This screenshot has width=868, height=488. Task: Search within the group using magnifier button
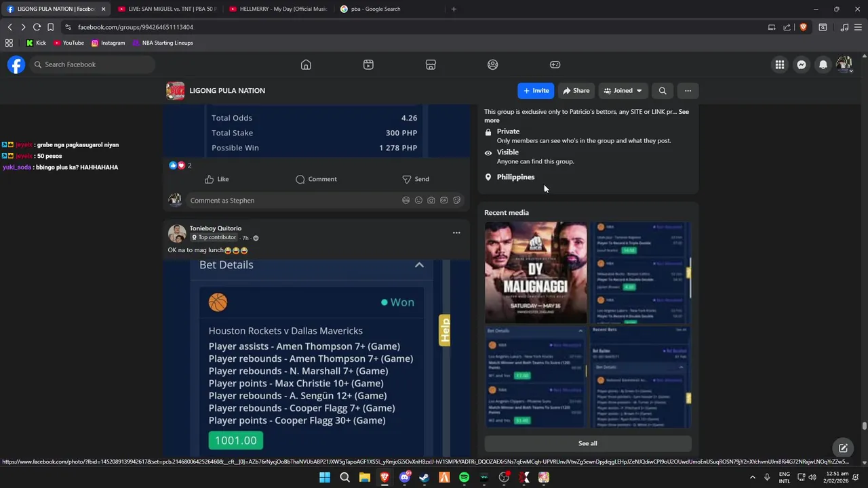(663, 91)
